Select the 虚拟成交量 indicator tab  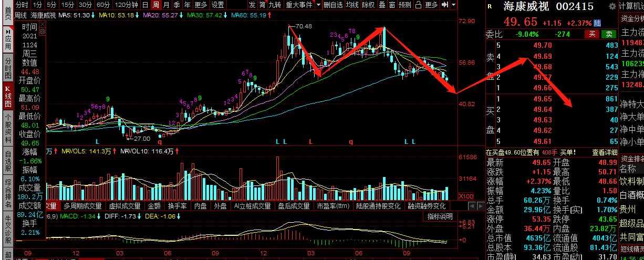click(x=124, y=206)
